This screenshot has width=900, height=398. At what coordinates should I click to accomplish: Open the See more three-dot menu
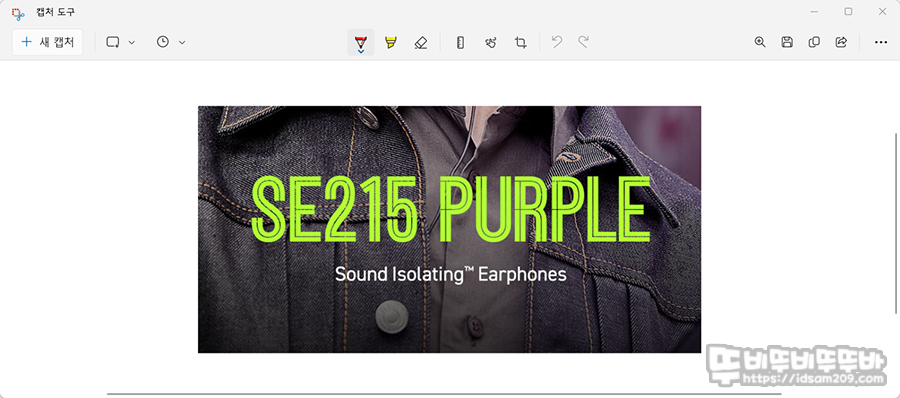(x=881, y=42)
